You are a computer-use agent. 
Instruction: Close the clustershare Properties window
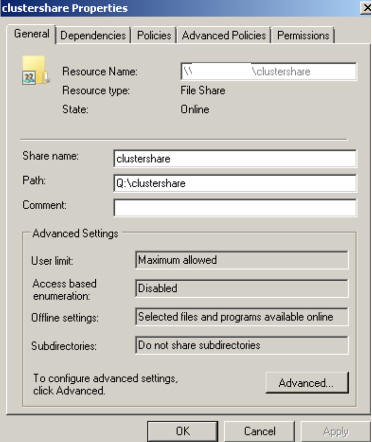pos(366,7)
